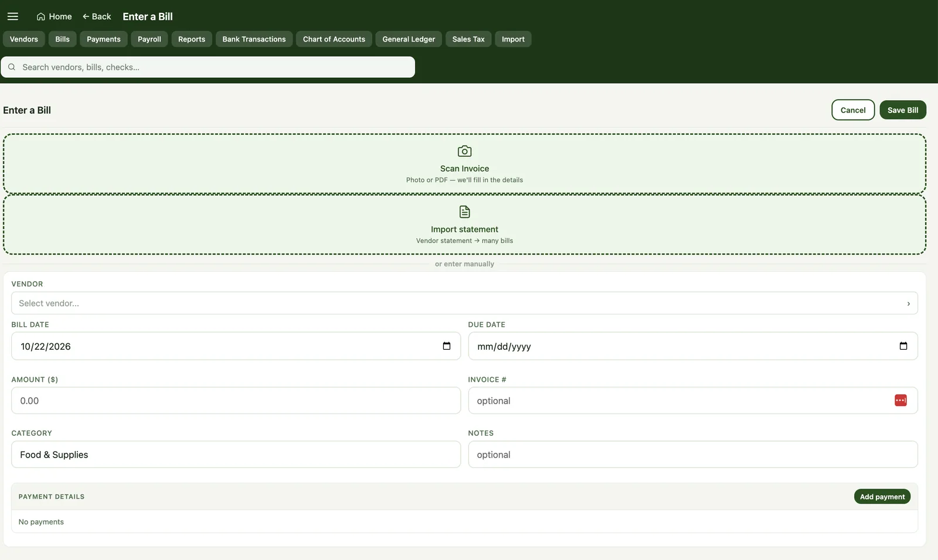
Task: Open the Sales Tax tab
Action: tap(468, 39)
